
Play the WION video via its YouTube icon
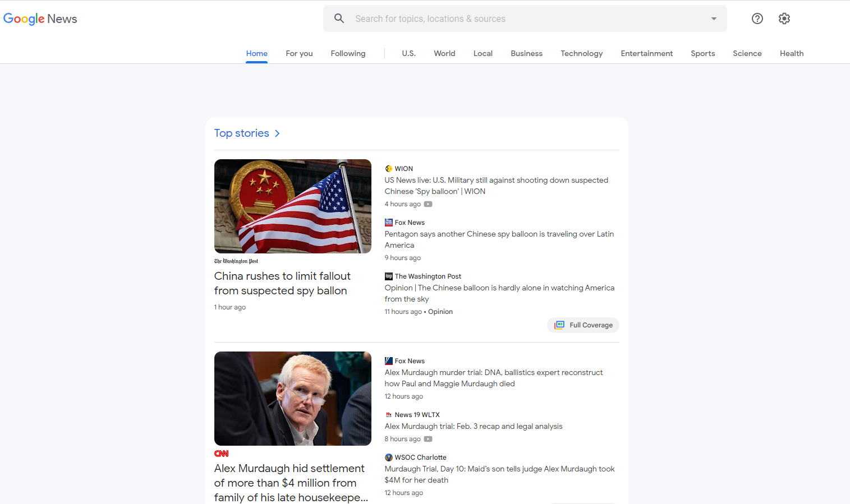pyautogui.click(x=428, y=204)
